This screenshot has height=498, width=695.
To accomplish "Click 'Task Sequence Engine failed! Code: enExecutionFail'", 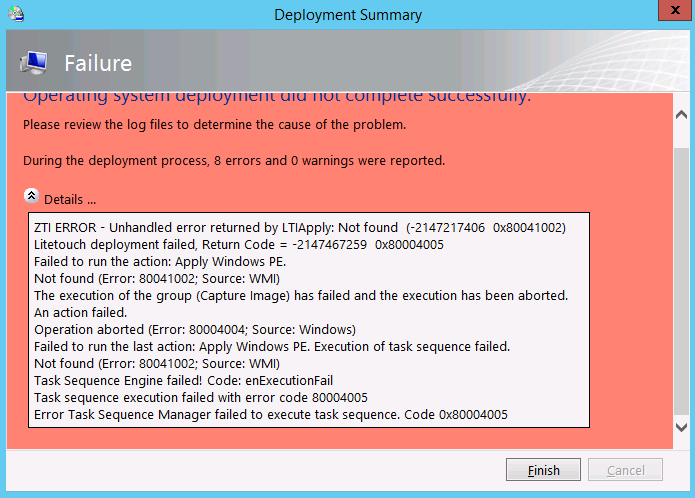I will 184,381.
